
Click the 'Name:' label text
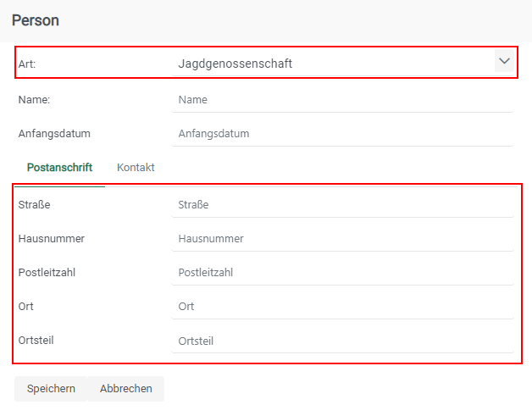(x=34, y=100)
